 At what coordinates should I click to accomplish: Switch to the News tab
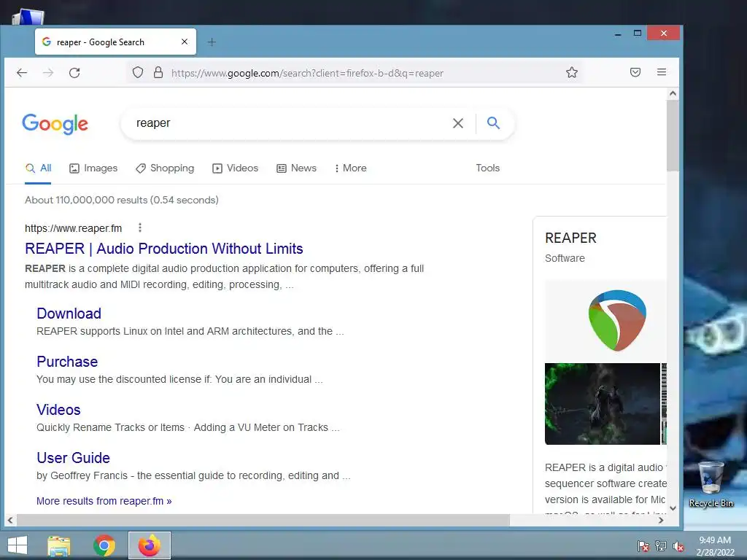coord(296,168)
